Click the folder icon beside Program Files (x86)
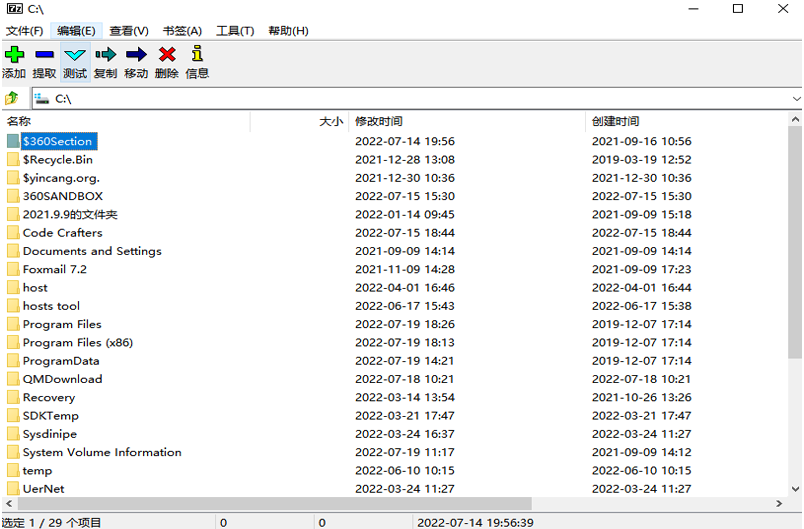 [13, 342]
